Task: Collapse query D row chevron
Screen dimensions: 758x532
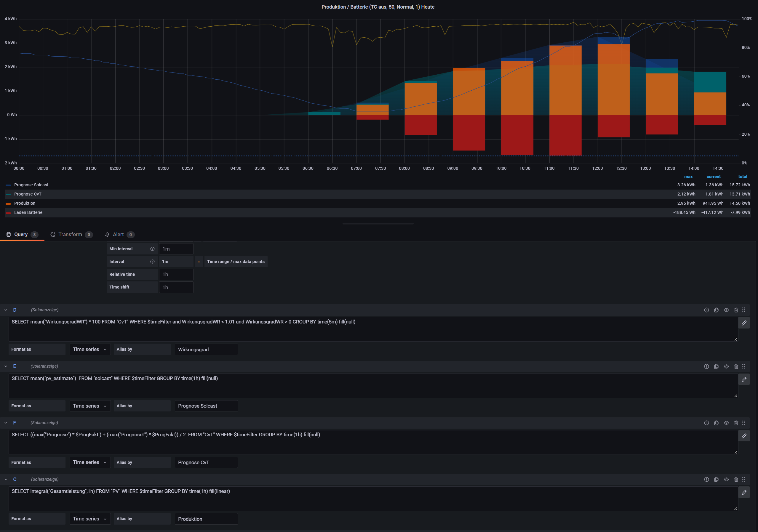Action: click(6, 310)
